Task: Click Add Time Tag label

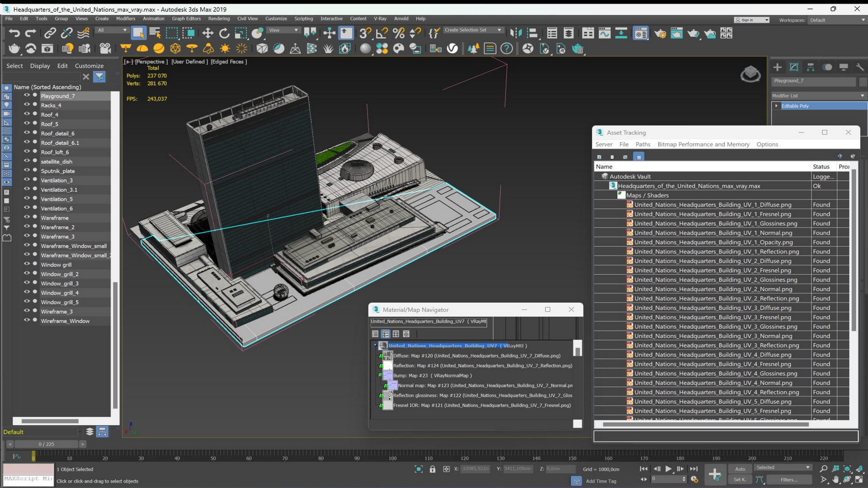Action: point(601,481)
